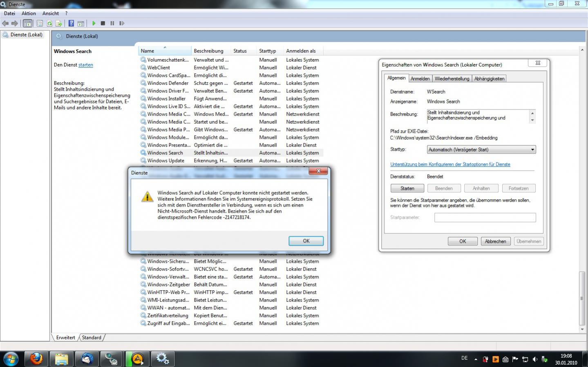Sort by the Anmelden als column header
The width and height of the screenshot is (588, 367).
click(x=303, y=51)
